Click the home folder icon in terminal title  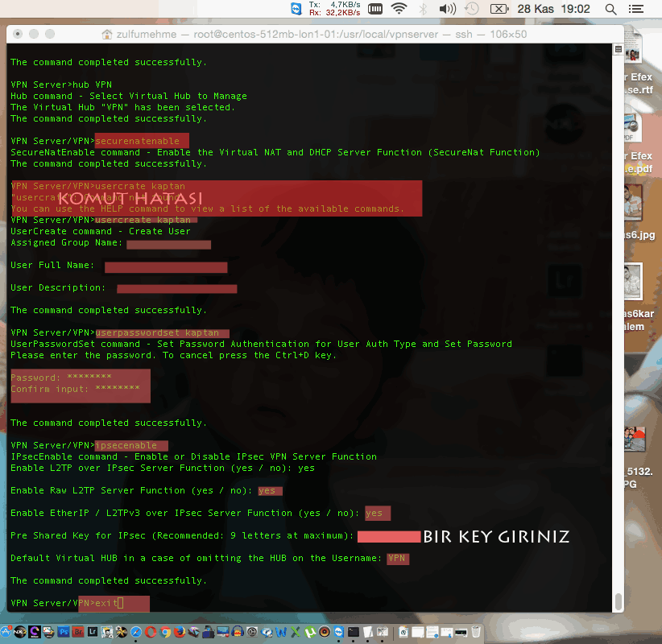107,35
